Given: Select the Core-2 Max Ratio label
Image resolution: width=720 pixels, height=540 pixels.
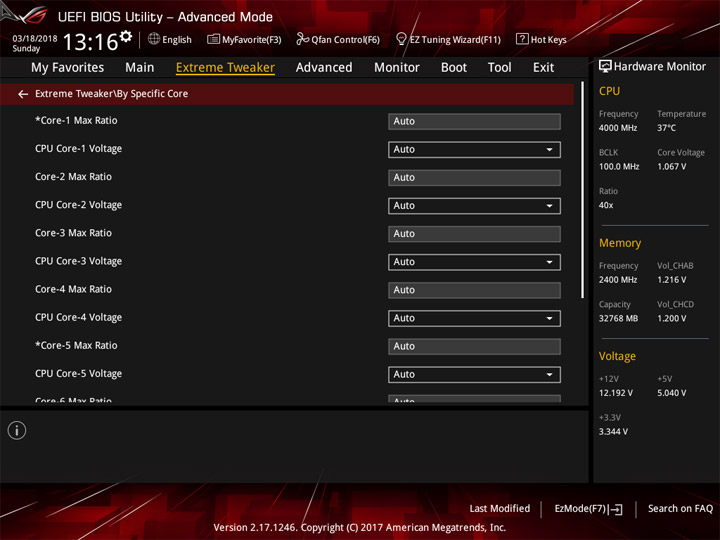Looking at the screenshot, I should pos(73,177).
